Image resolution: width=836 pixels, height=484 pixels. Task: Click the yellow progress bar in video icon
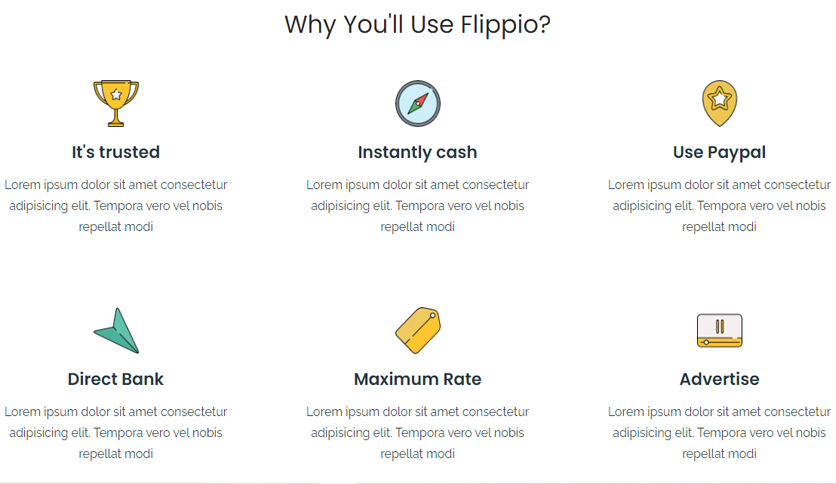[x=719, y=342]
